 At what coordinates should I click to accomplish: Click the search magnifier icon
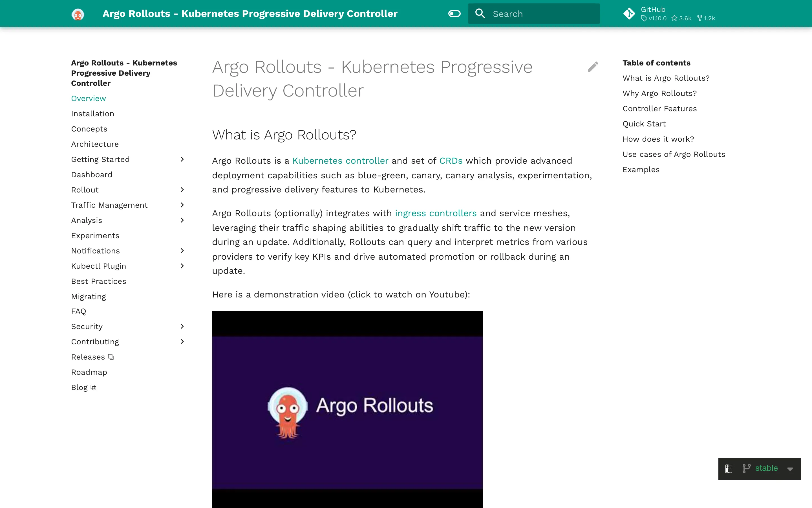[480, 14]
